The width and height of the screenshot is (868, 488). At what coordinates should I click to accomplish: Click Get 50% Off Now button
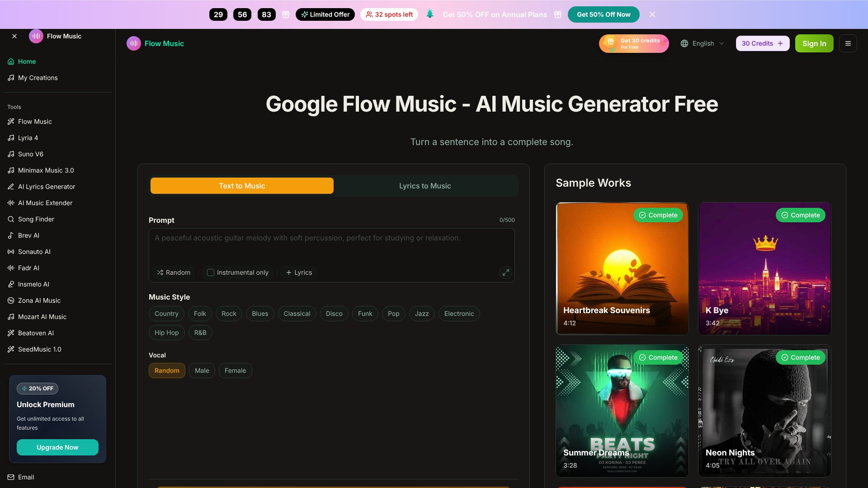click(604, 14)
